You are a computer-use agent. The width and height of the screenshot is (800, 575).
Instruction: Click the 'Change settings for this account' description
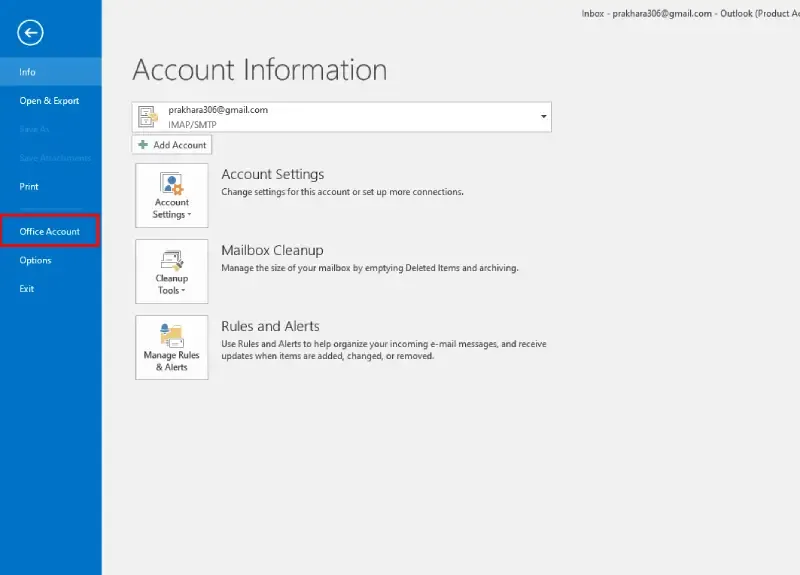342,192
